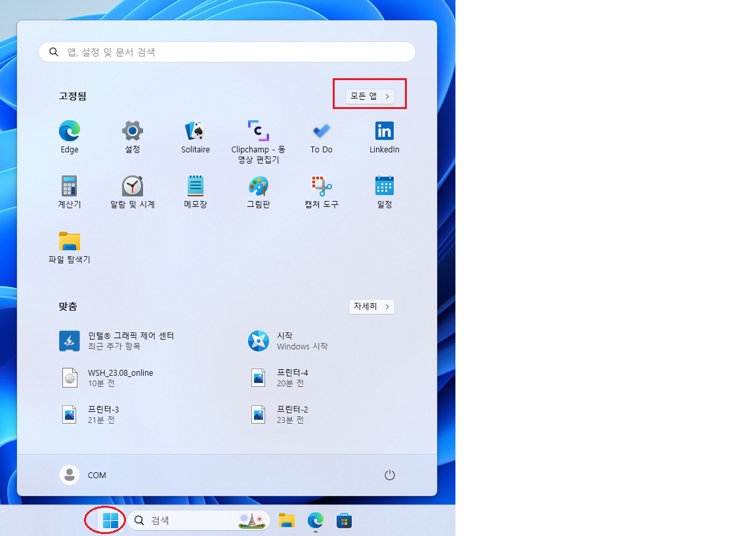This screenshot has width=756, height=536.
Task: Click the Windows Start button on taskbar
Action: tap(110, 521)
